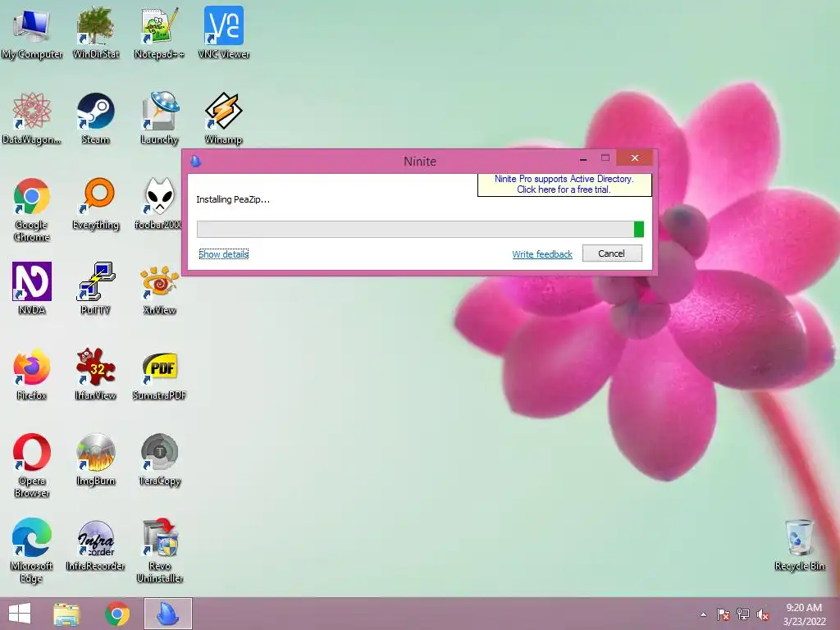Select the DataWagon desktop icon
This screenshot has width=840, height=630.
point(32,118)
